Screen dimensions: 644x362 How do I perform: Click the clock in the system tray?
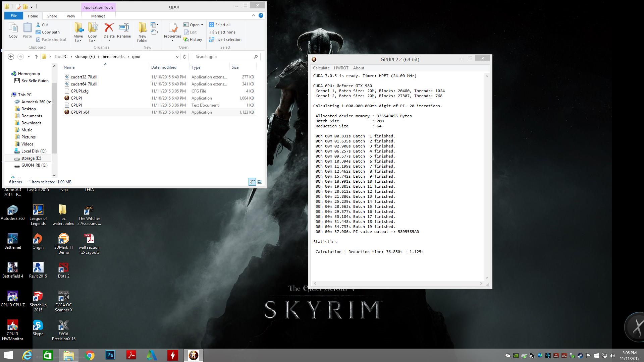629,356
